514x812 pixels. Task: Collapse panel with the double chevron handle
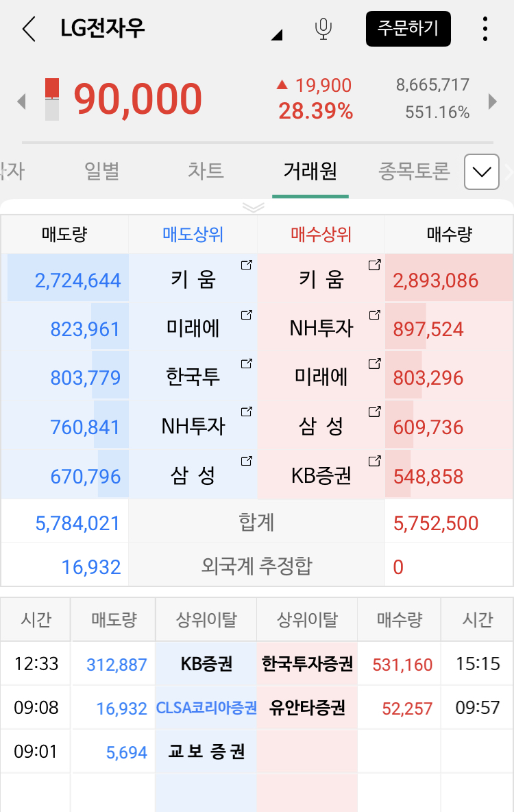click(254, 208)
